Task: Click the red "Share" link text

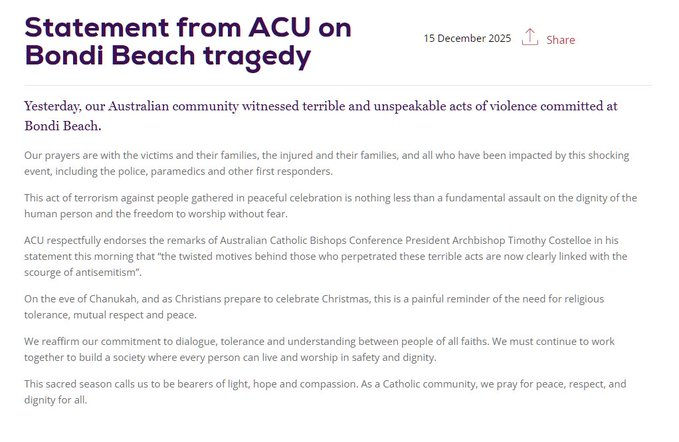Action: [x=560, y=40]
